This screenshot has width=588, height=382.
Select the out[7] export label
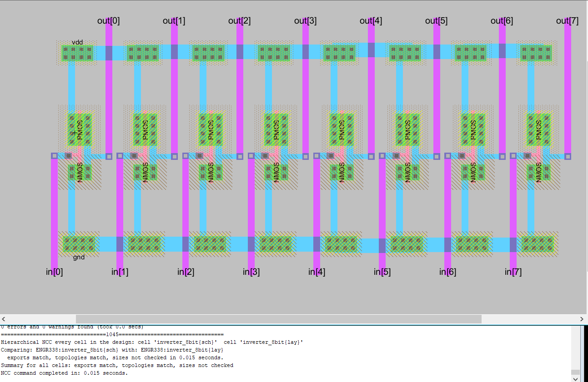(567, 21)
